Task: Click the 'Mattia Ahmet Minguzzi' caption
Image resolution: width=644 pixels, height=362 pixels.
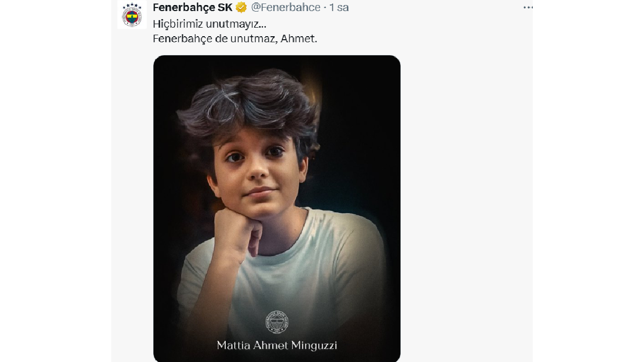Action: [x=277, y=345]
